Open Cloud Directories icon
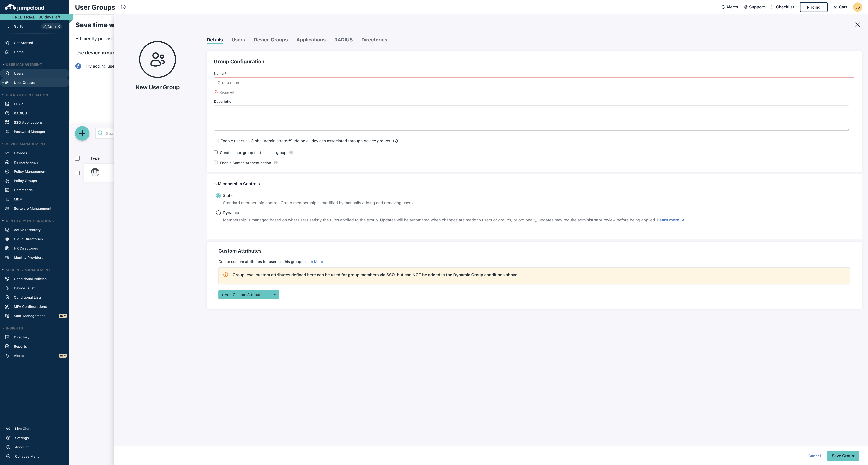 click(7, 239)
